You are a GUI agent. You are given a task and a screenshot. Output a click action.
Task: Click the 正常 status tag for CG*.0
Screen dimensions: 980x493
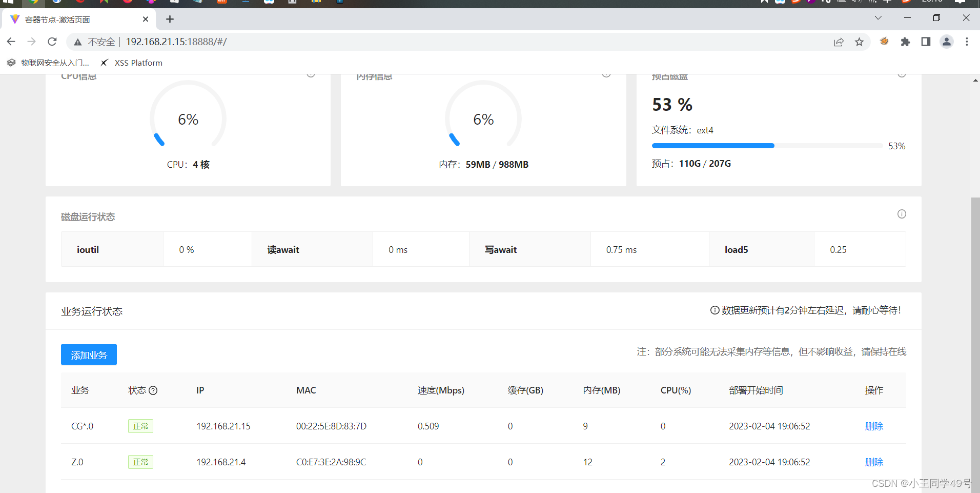(x=140, y=426)
